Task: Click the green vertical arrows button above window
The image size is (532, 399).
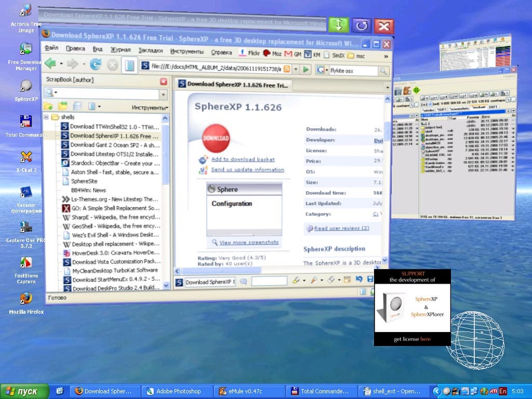Action: [x=339, y=25]
